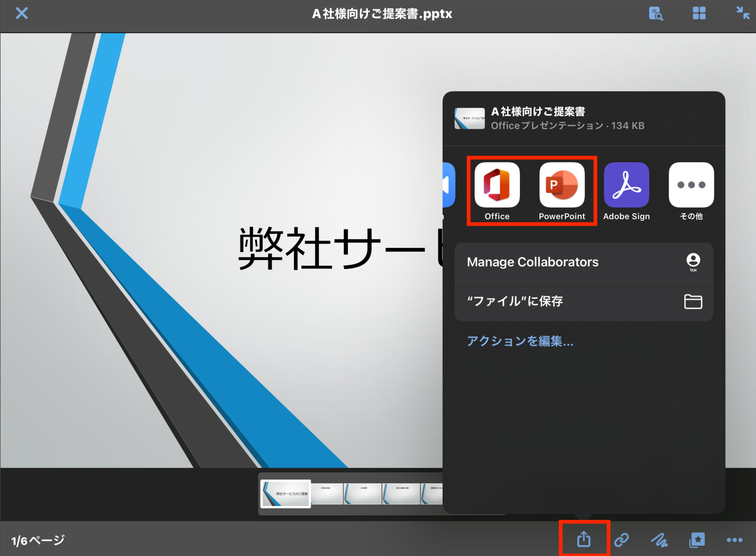756x556 pixels.
Task: Open the shared link icon
Action: pos(621,540)
